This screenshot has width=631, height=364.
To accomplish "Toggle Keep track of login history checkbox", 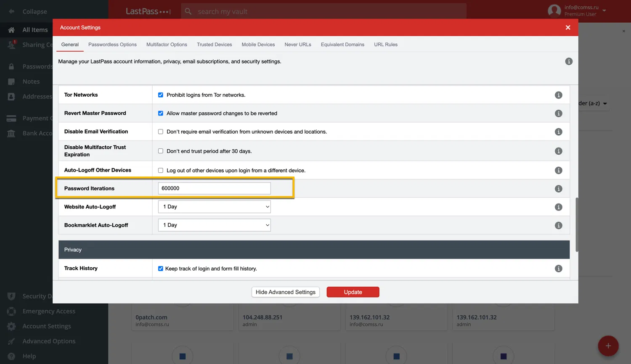I will point(161,269).
